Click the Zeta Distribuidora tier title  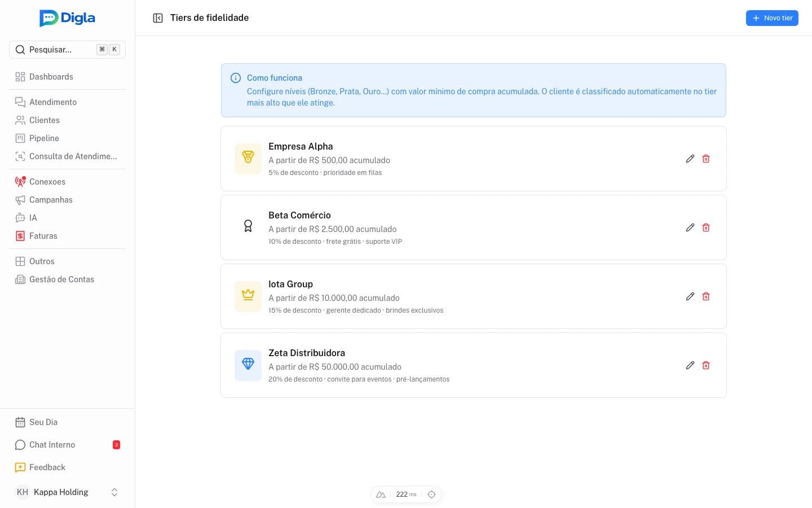307,353
